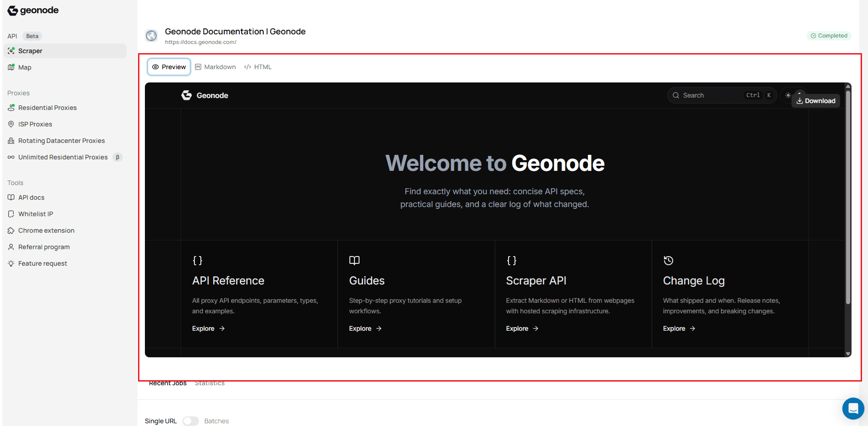Open the Guides card heading
868x426 pixels.
(x=367, y=281)
